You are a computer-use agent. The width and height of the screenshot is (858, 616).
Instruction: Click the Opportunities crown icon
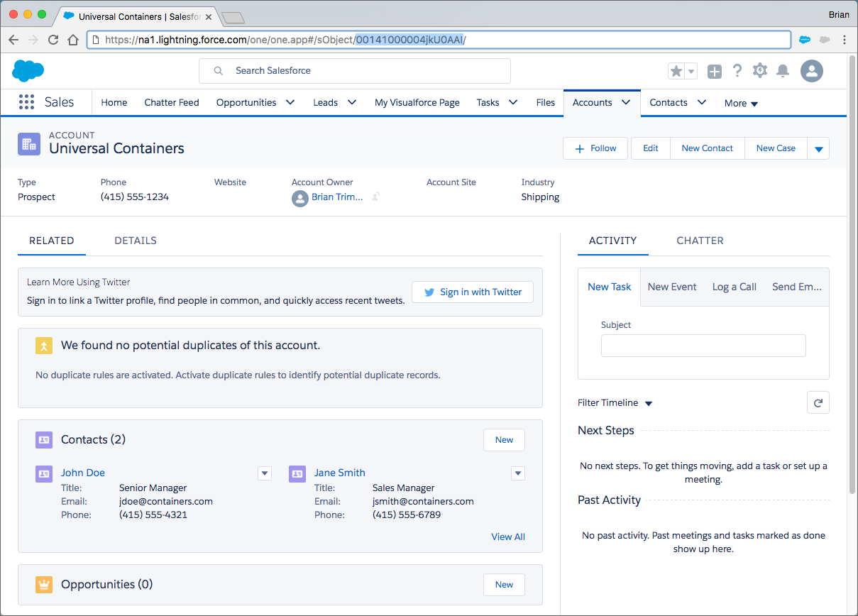tap(44, 584)
